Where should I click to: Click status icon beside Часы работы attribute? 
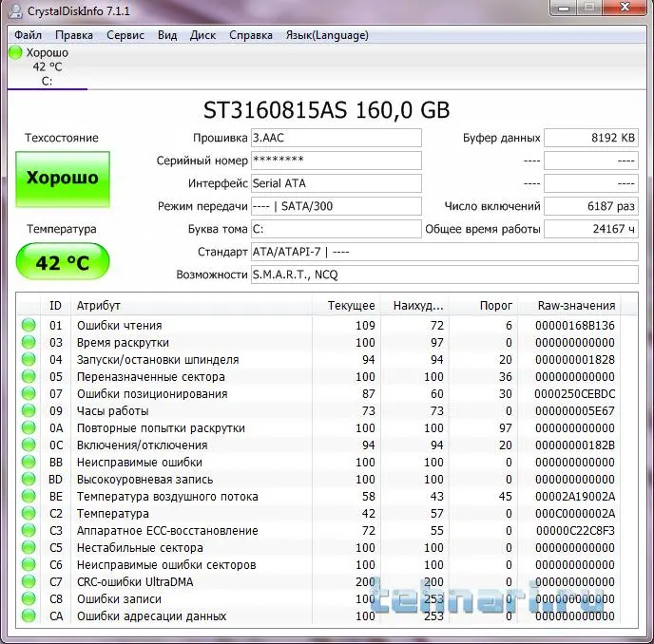coord(29,411)
